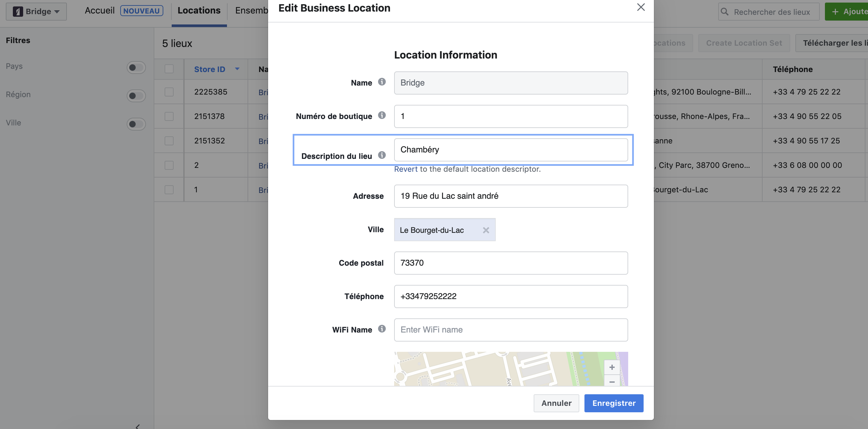Click the Description du lieu field

(x=511, y=150)
